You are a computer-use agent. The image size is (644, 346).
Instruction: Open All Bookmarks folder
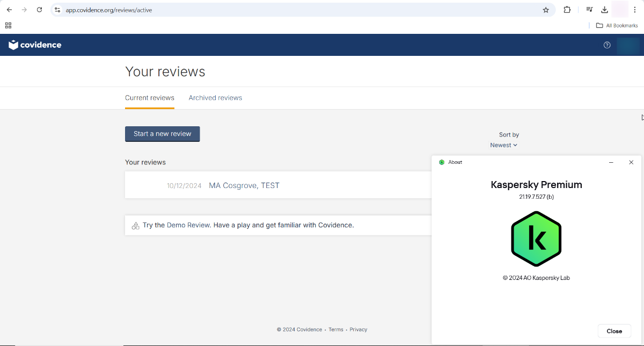[x=617, y=25]
